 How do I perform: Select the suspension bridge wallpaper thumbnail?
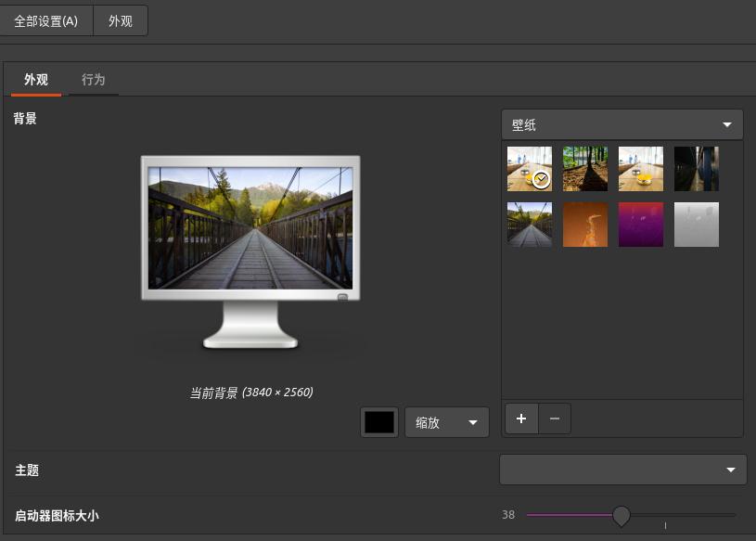[529, 224]
